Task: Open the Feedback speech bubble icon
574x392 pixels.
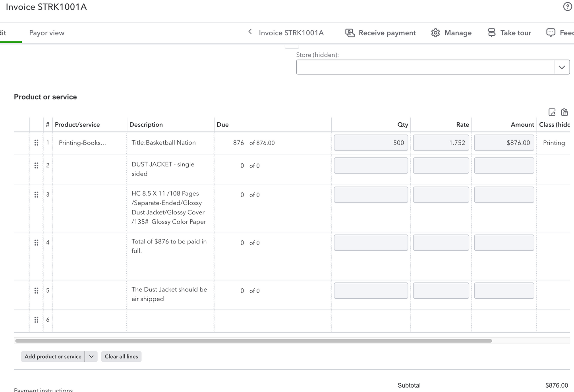Action: pyautogui.click(x=551, y=33)
